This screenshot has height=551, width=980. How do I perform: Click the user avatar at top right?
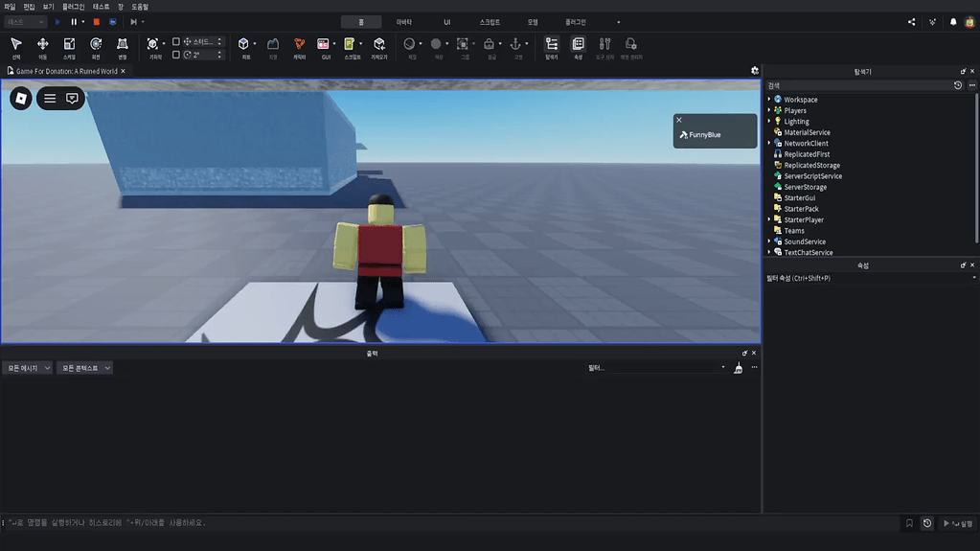969,22
